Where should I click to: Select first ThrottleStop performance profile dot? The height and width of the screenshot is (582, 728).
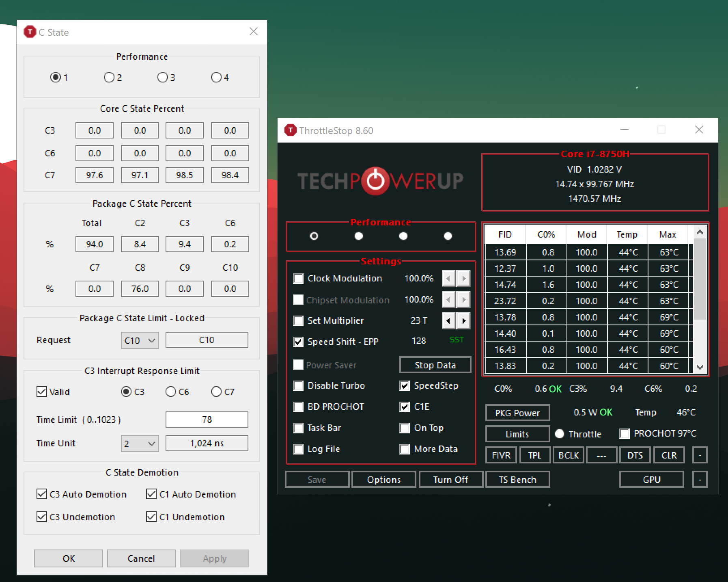tap(314, 236)
